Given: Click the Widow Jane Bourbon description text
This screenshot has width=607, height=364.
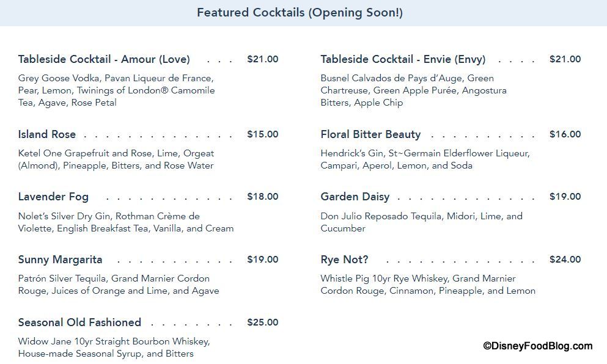Looking at the screenshot, I should point(114,348).
